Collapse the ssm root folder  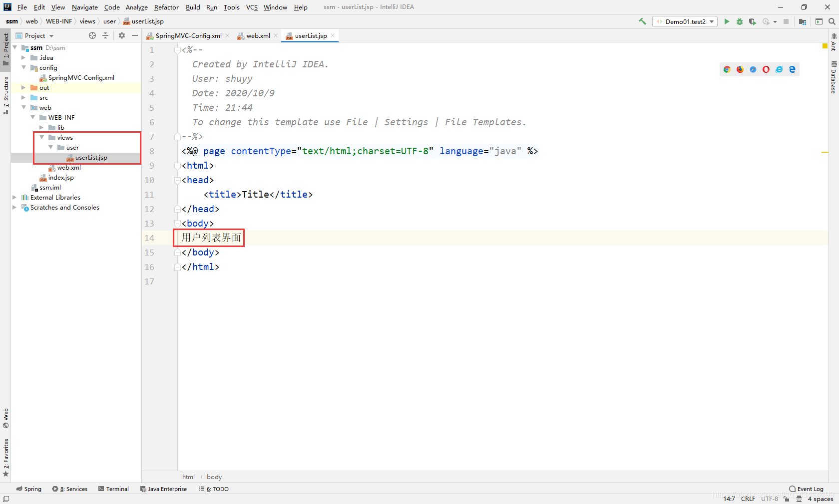click(15, 47)
